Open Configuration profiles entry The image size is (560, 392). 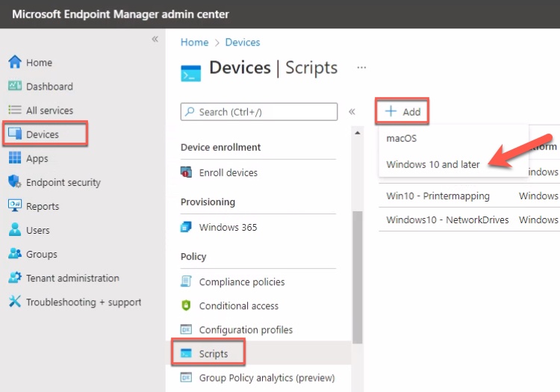(246, 329)
